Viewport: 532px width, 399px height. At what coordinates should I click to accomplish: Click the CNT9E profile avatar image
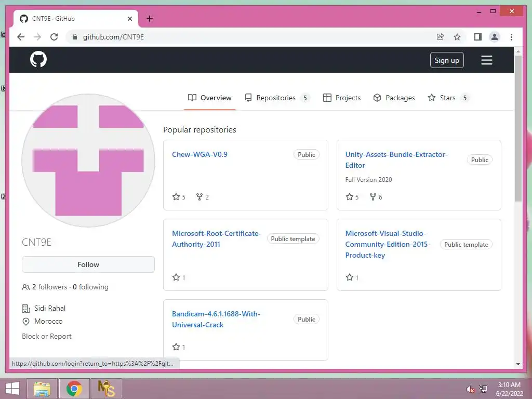point(88,161)
